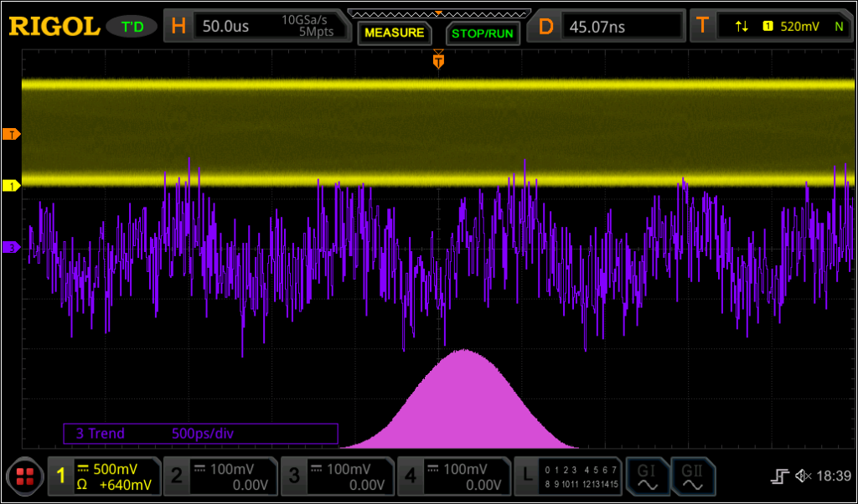This screenshot has width=858, height=504.
Task: Click the orange trigger level marker on left
Action: coord(11,134)
